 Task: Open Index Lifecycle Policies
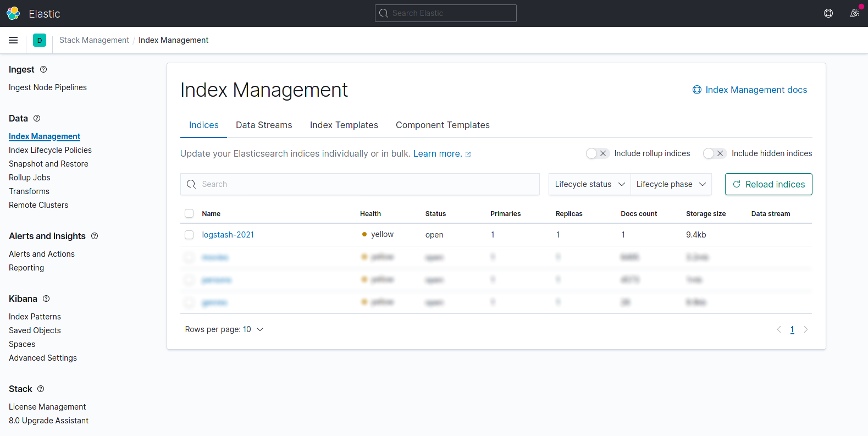(x=50, y=150)
